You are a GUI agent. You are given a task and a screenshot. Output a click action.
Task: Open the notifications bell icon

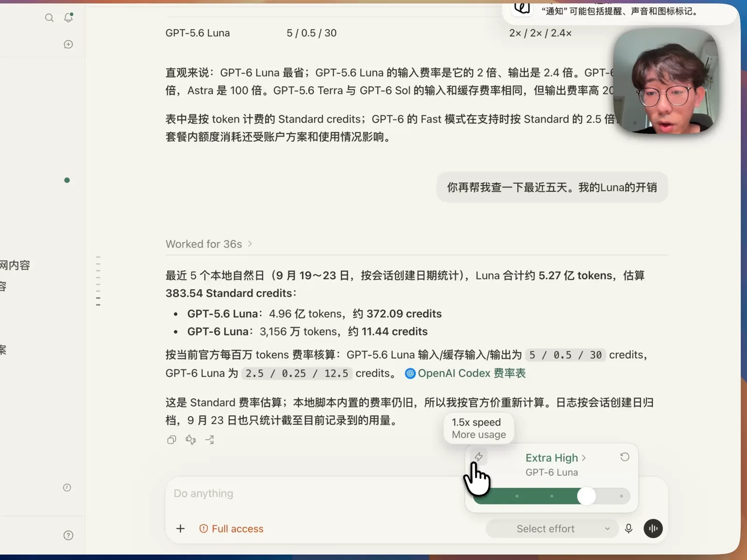(69, 17)
